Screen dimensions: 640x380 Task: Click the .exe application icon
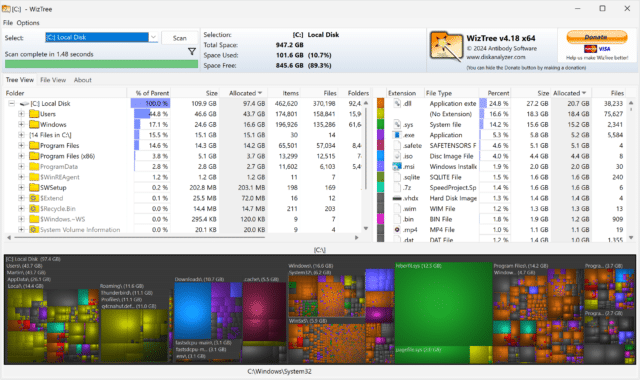click(397, 135)
